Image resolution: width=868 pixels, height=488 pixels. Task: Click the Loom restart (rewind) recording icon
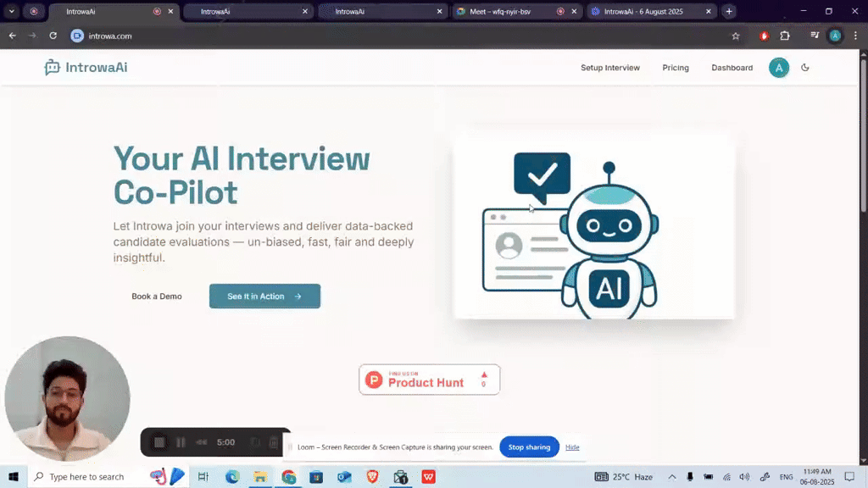202,442
